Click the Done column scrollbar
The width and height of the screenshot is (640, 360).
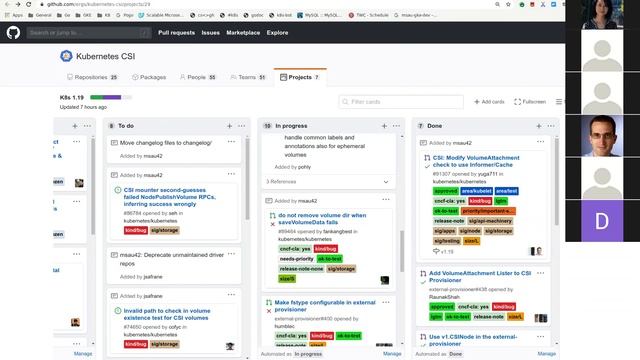[x=557, y=182]
